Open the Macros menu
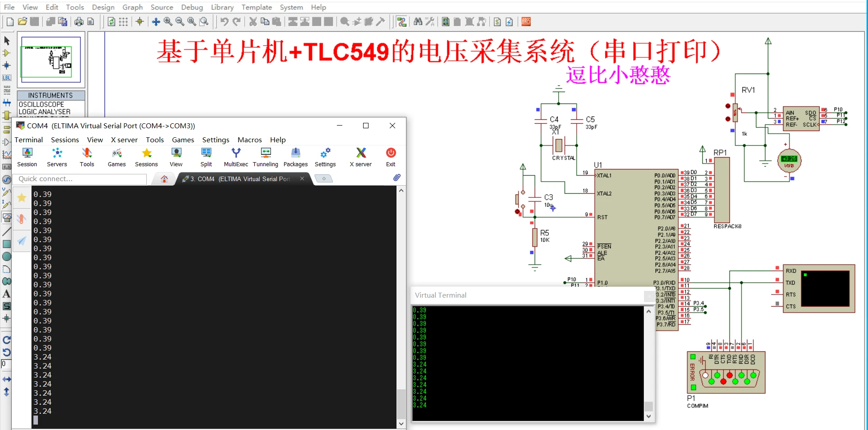868x430 pixels. click(250, 140)
